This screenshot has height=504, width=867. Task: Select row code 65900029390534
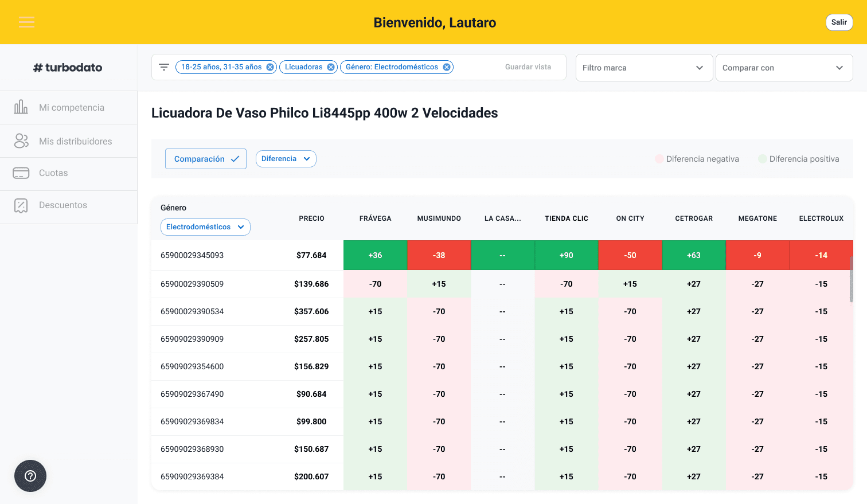coord(192,311)
